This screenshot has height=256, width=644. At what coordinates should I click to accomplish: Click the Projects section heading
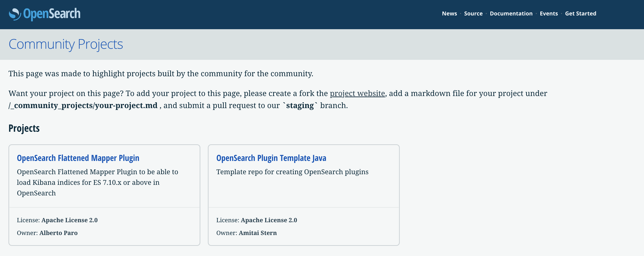pyautogui.click(x=24, y=128)
